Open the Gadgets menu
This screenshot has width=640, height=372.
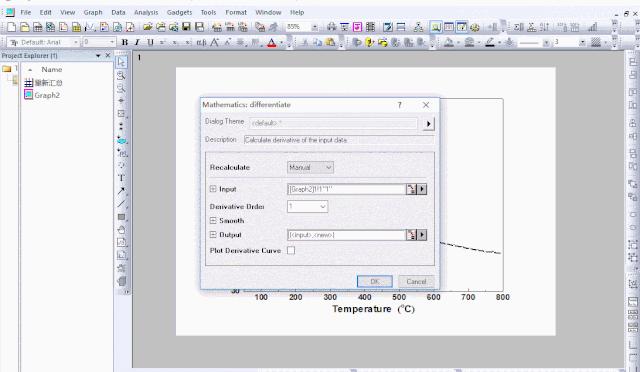coord(179,12)
